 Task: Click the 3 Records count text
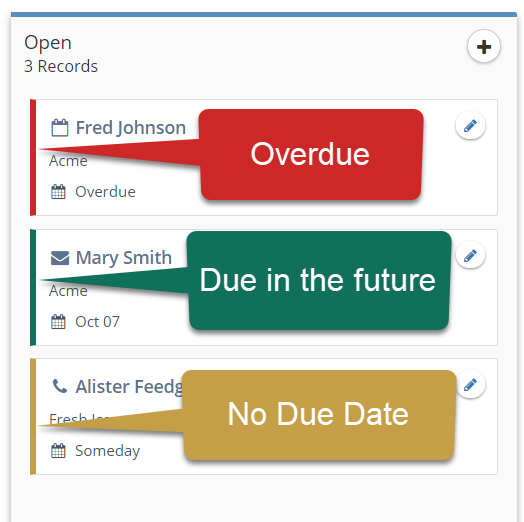(61, 66)
